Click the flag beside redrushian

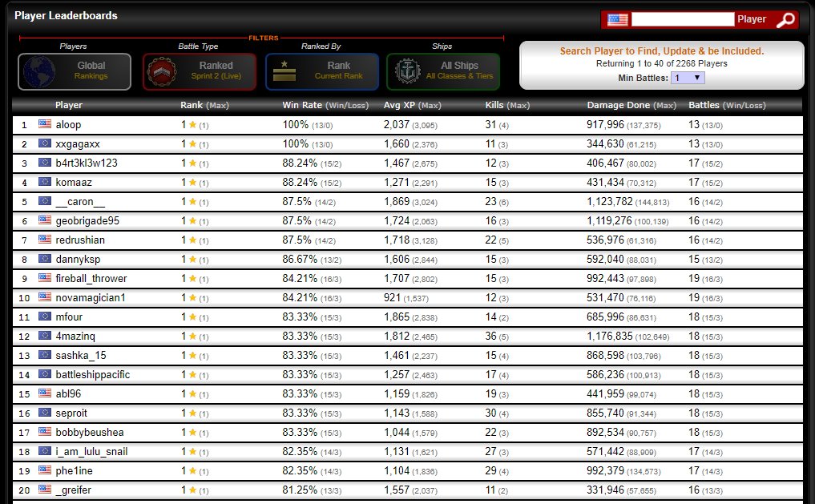[45, 240]
